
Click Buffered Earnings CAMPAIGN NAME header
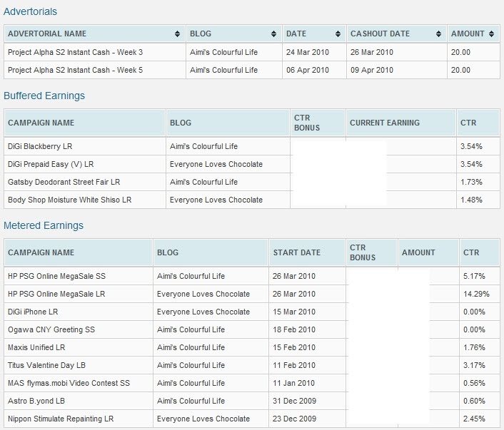point(85,123)
